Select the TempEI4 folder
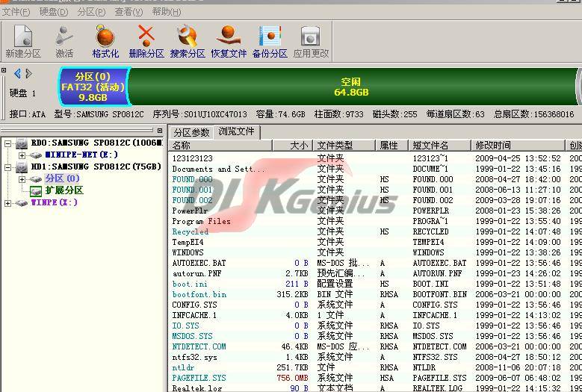 pos(188,242)
